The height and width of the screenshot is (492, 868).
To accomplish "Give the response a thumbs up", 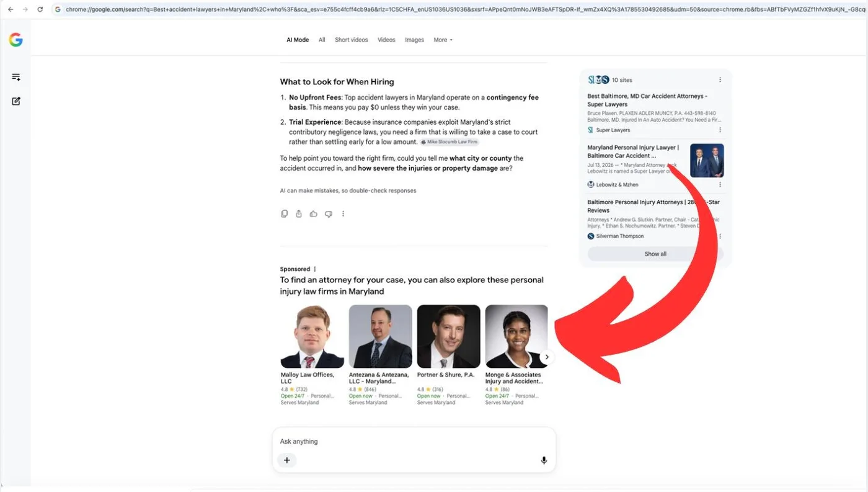I will tap(314, 213).
